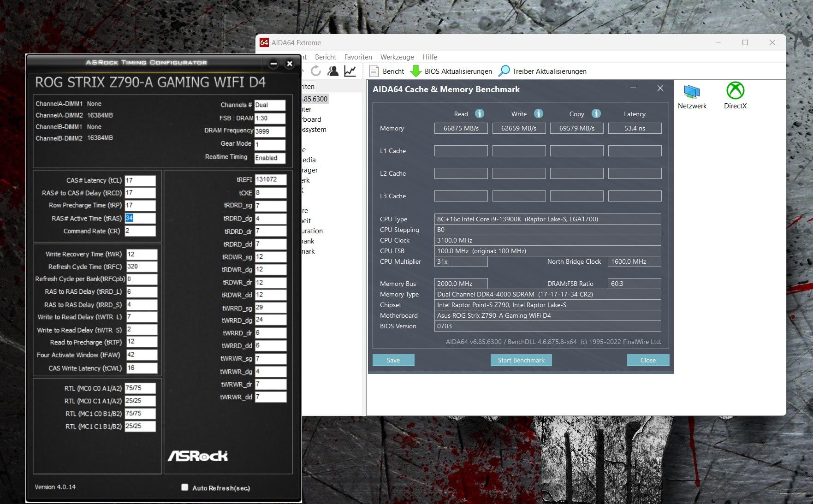
Task: Click the RAS# Active Time (tRAS) field
Action: (140, 218)
